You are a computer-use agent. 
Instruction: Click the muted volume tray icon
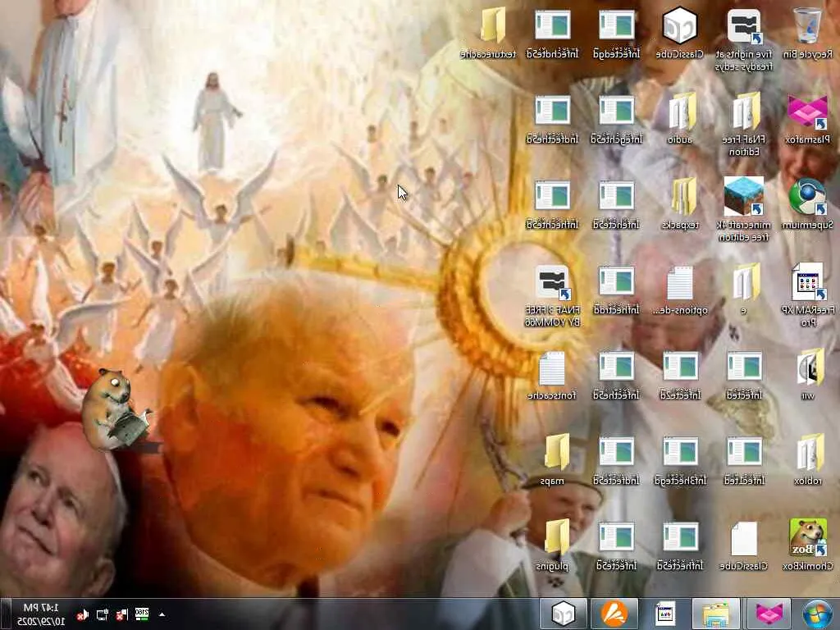[x=83, y=614]
